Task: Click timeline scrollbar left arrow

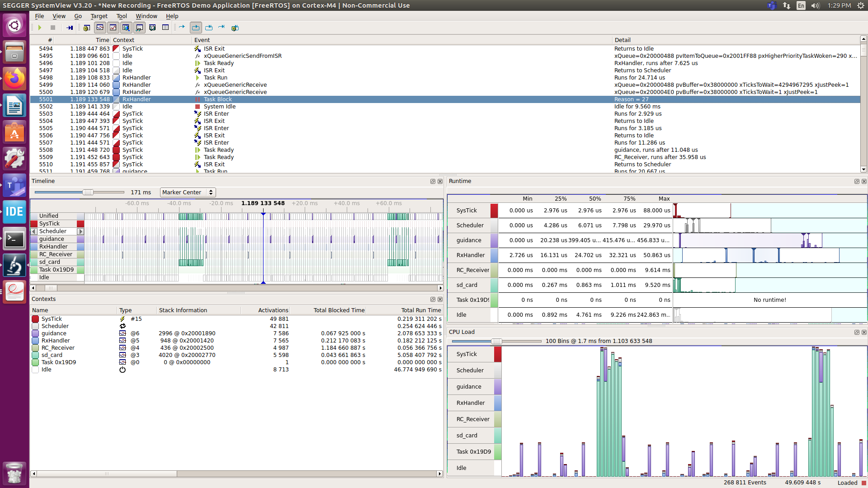Action: pyautogui.click(x=33, y=288)
